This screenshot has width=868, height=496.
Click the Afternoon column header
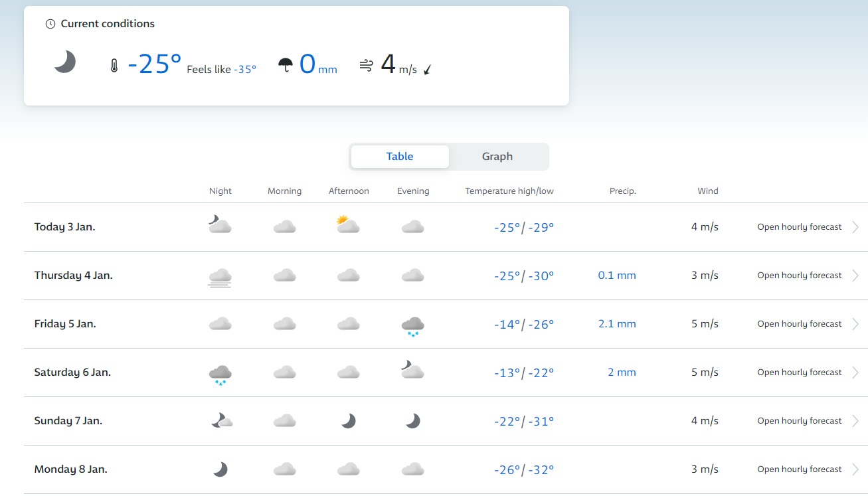(x=349, y=191)
